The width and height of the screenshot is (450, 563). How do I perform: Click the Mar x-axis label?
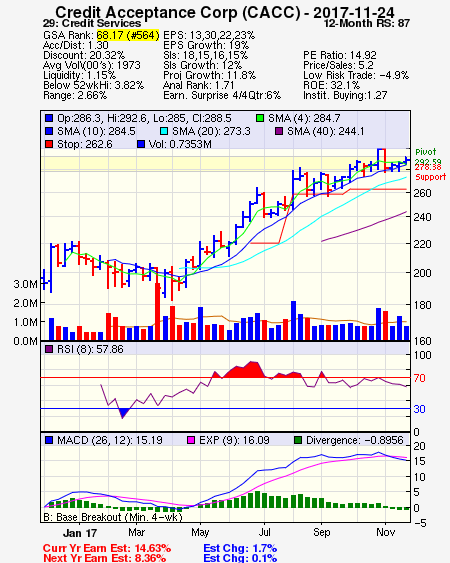point(136,532)
